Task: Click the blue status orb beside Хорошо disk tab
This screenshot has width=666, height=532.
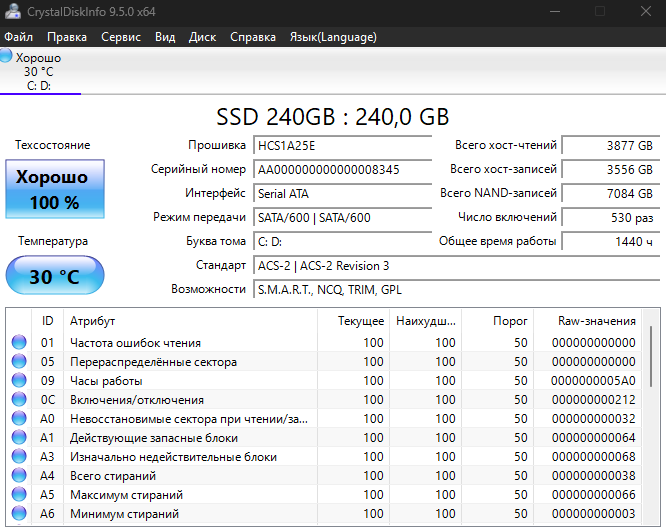Action: (x=6, y=56)
